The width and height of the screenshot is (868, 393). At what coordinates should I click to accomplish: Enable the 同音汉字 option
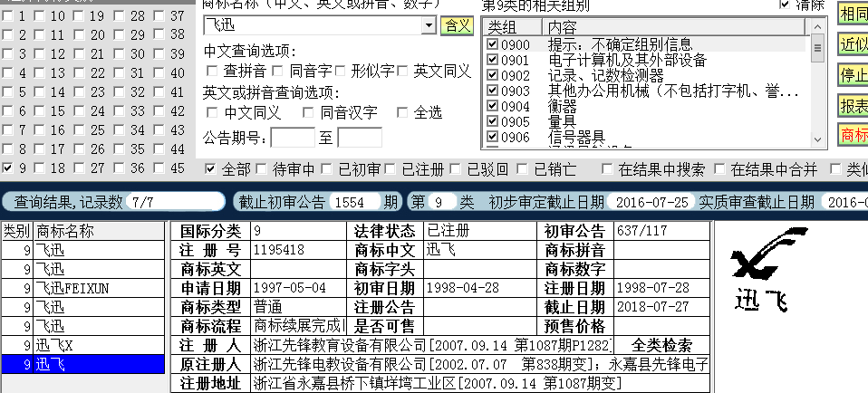(x=308, y=113)
